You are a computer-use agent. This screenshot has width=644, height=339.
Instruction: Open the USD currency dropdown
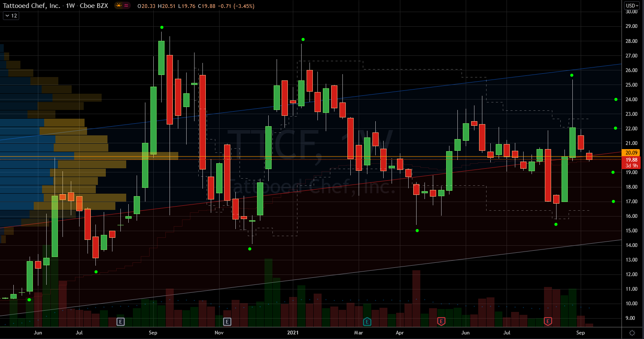pos(632,6)
